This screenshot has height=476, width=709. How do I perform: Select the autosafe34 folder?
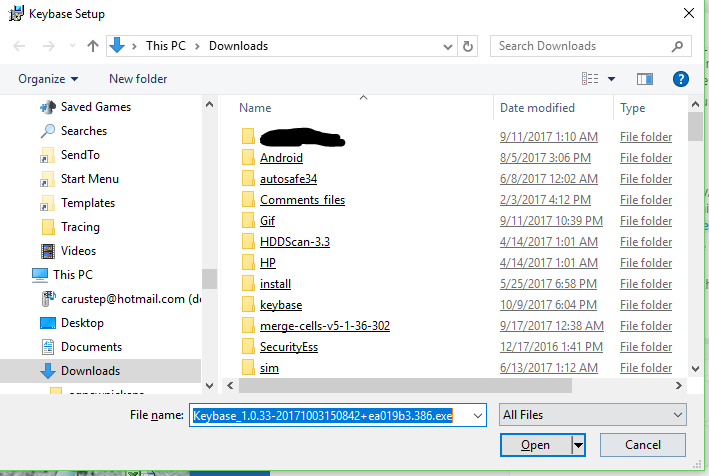tap(288, 179)
